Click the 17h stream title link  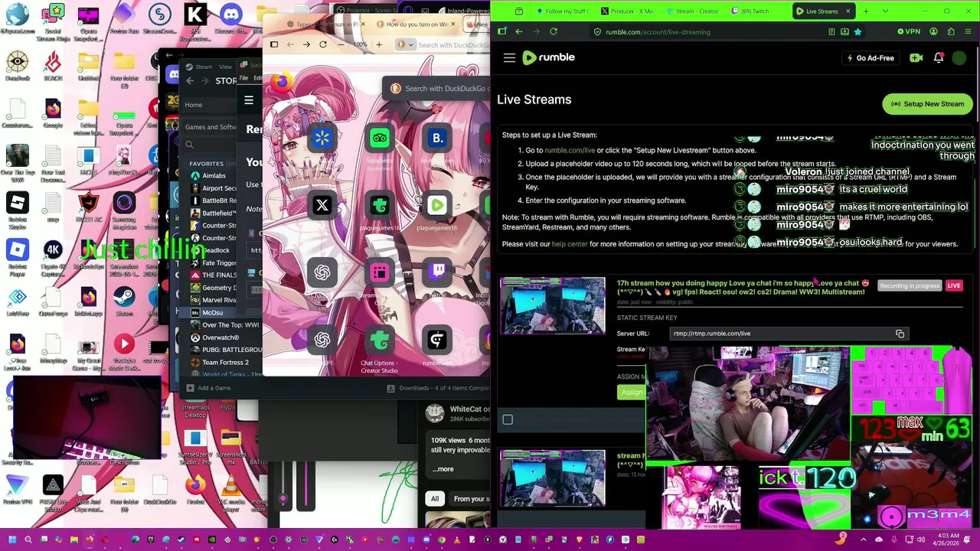click(743, 287)
